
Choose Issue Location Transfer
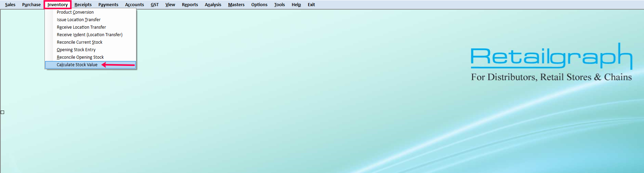coord(91,20)
